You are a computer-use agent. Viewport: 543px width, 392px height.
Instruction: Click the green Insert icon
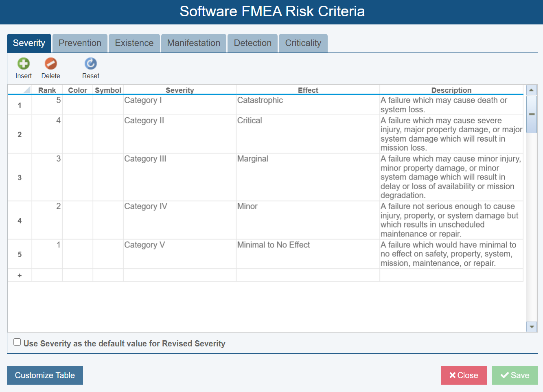tap(24, 64)
